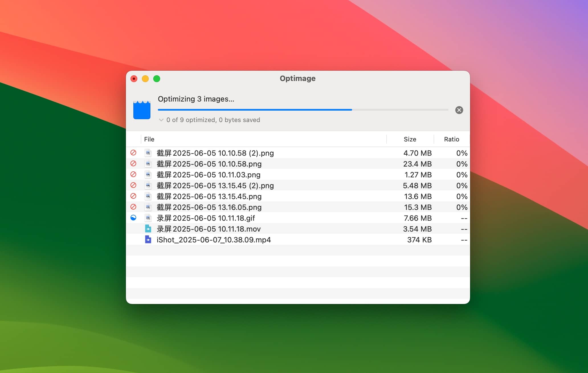Click the Optimage window title
The width and height of the screenshot is (588, 373).
point(297,78)
